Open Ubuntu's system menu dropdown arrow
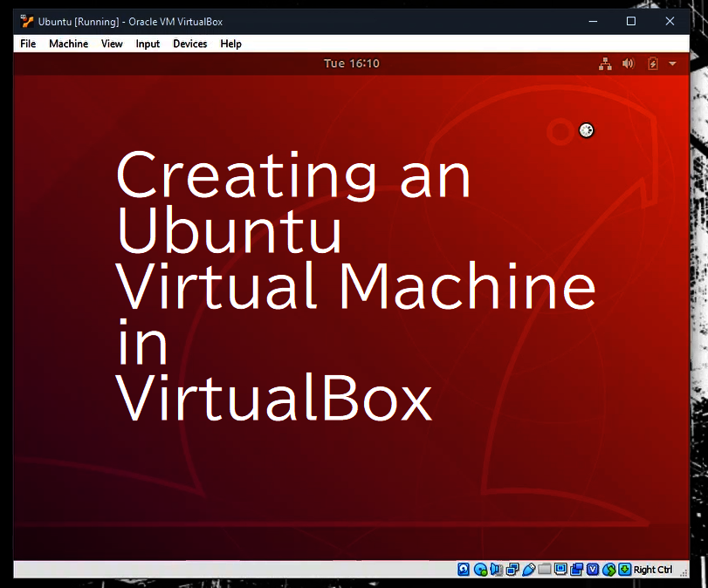The image size is (708, 588). click(x=671, y=63)
